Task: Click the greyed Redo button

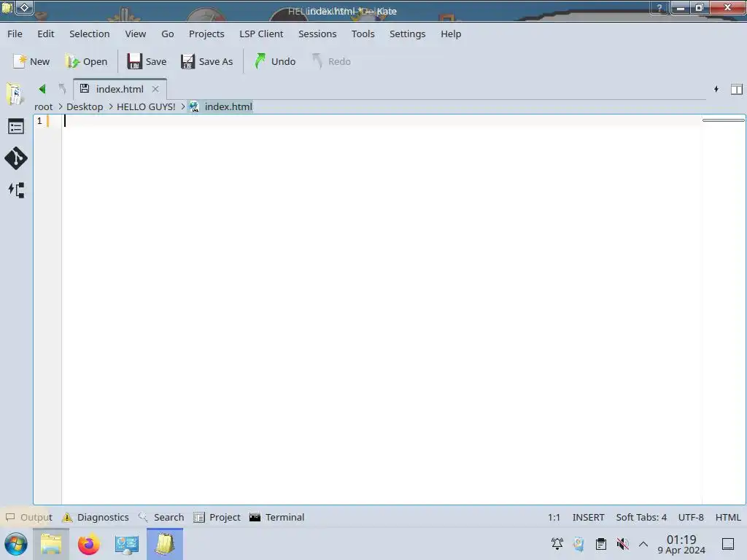Action: pyautogui.click(x=331, y=61)
